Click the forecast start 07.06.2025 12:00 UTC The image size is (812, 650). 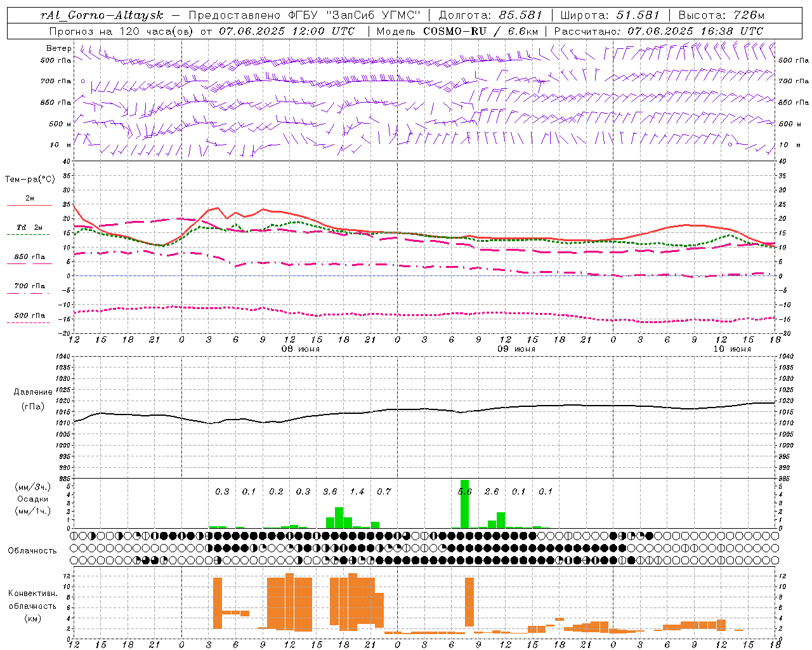(x=287, y=31)
